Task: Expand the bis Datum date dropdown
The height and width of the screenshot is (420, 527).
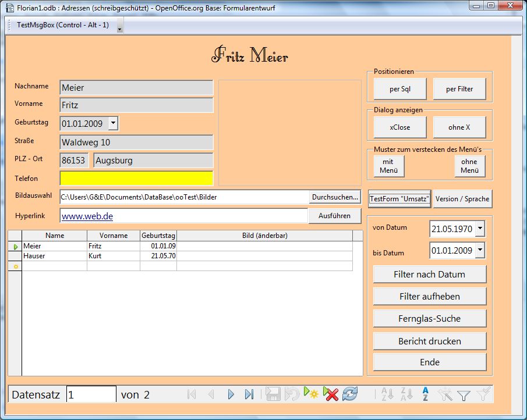Action: point(480,251)
